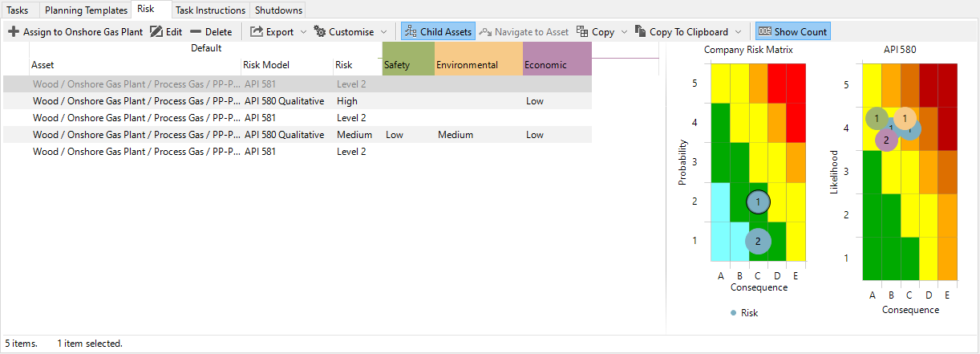The width and height of the screenshot is (980, 354).
Task: Toggle the Child Assets button off
Action: [x=438, y=32]
